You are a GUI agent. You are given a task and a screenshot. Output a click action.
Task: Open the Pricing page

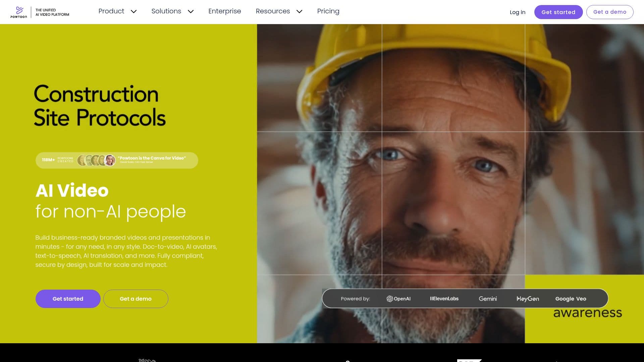(328, 11)
